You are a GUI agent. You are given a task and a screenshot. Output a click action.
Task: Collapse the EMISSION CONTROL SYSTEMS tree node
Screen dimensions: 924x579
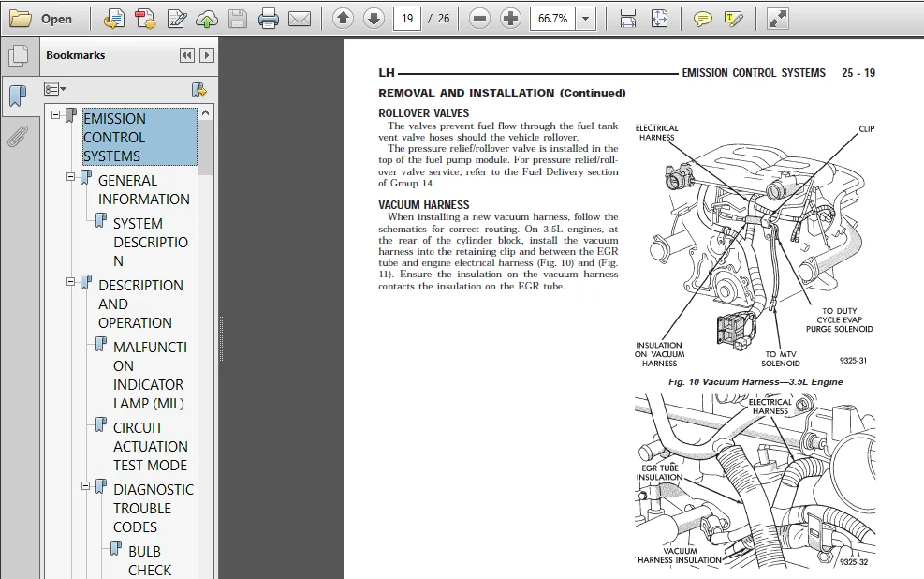point(56,115)
